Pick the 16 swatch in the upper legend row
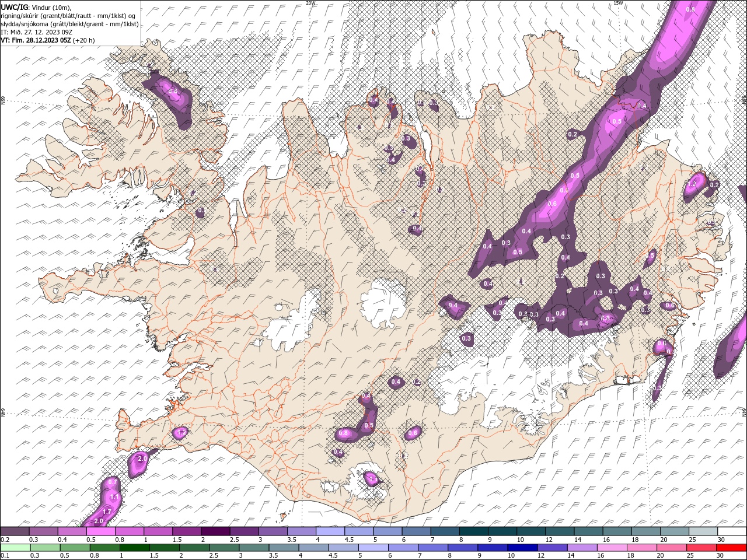Viewport: 747px width, 560px height. tap(617, 531)
